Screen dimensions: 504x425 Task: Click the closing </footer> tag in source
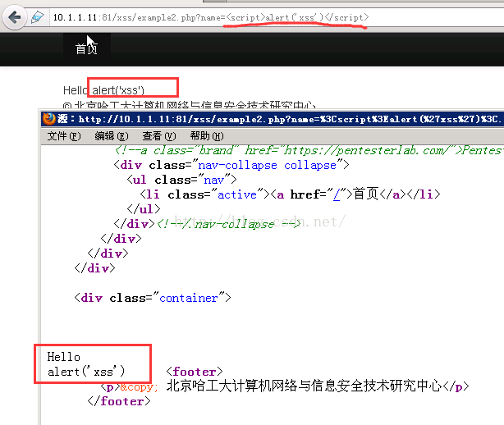118,401
